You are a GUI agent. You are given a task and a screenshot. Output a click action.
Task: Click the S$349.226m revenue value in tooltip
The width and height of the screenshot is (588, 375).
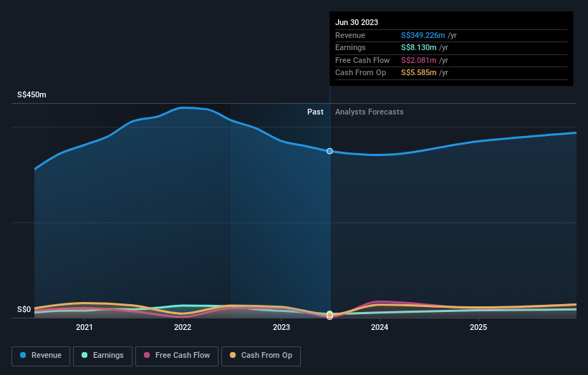pos(423,35)
